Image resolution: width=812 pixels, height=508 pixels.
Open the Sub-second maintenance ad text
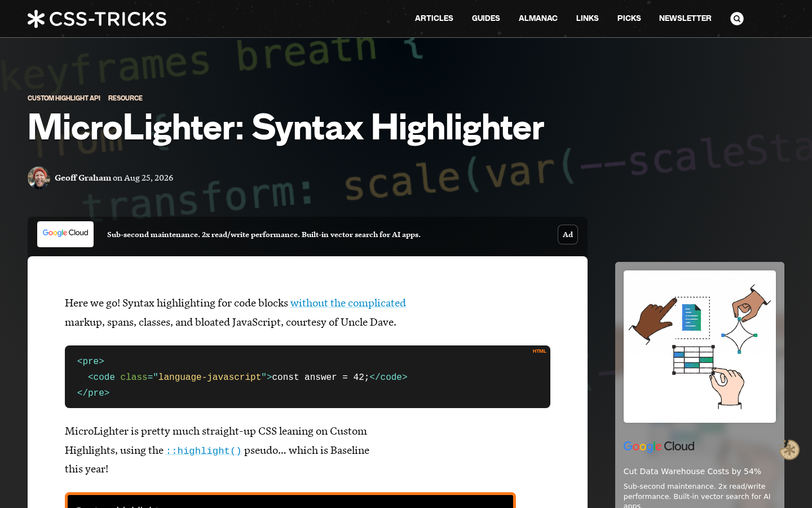coord(264,235)
